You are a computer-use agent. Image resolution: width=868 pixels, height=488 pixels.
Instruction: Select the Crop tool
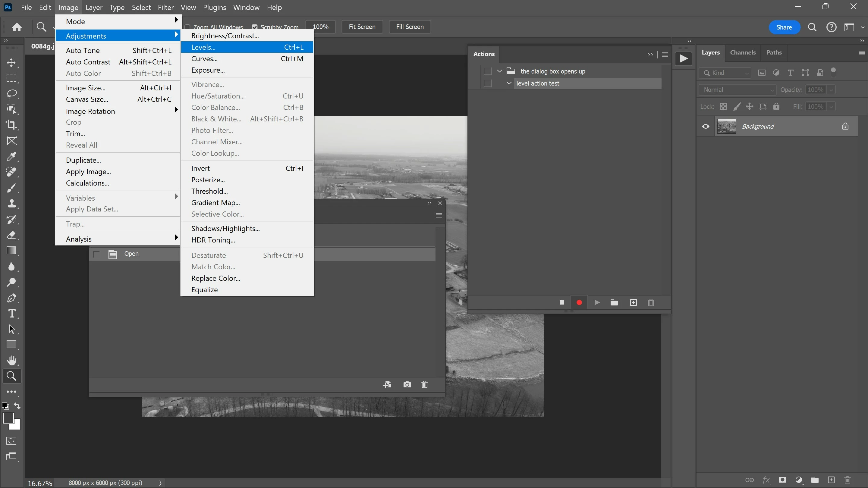pyautogui.click(x=11, y=125)
